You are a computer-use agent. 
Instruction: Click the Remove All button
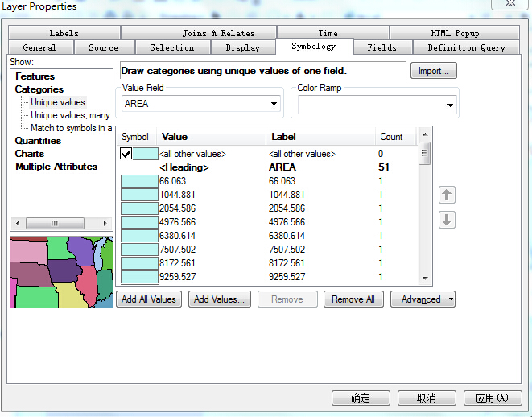coord(353,299)
